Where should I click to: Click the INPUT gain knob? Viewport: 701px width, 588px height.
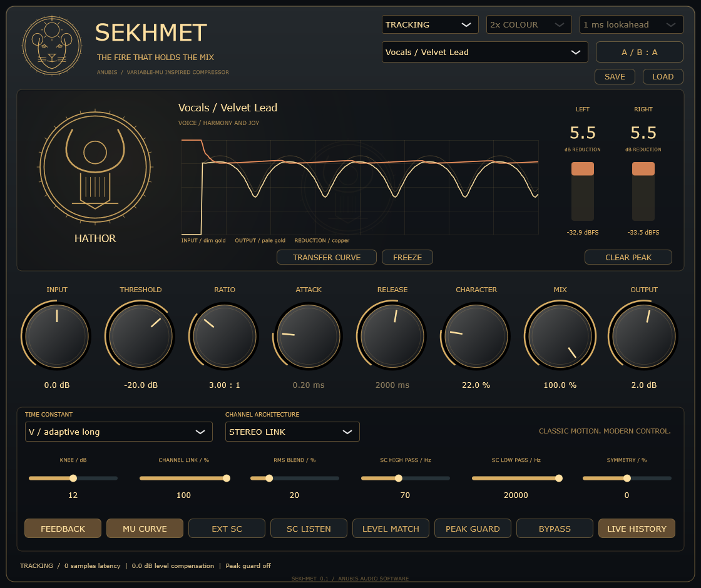click(57, 335)
